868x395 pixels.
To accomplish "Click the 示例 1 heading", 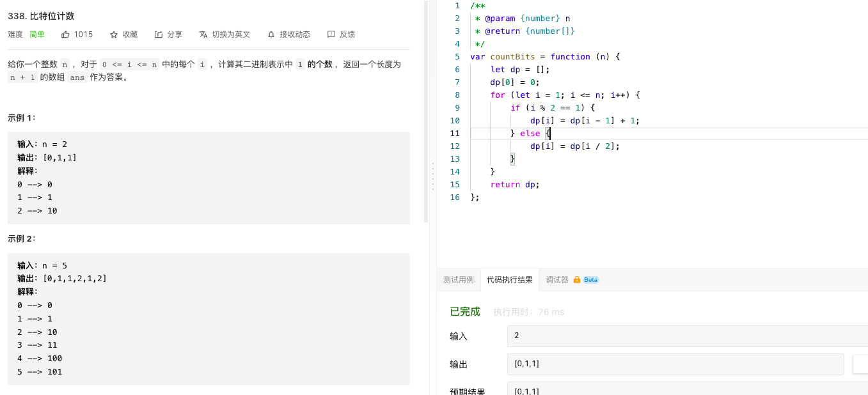I will click(22, 118).
